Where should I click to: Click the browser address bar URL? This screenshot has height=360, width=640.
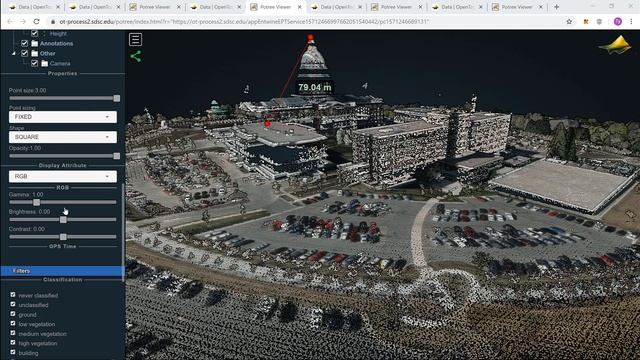244,22
